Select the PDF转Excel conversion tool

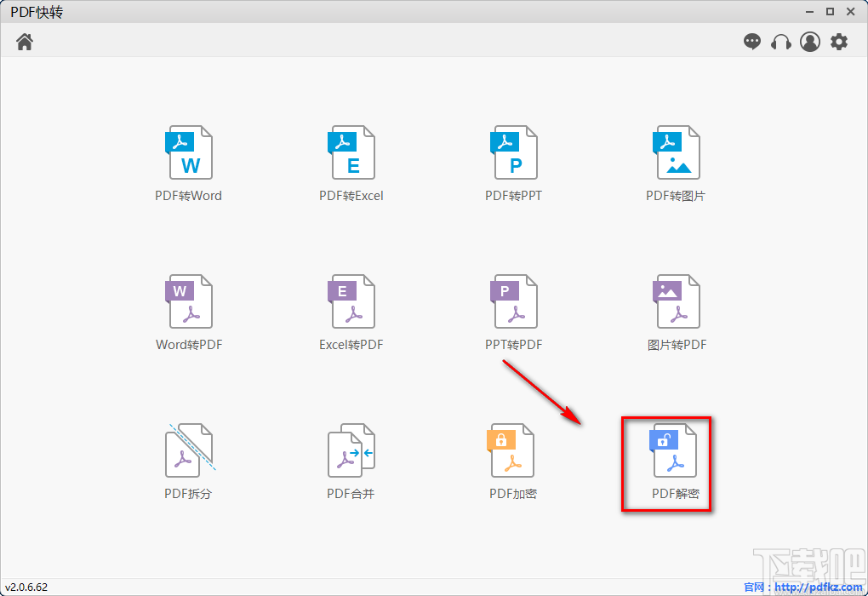pos(351,153)
